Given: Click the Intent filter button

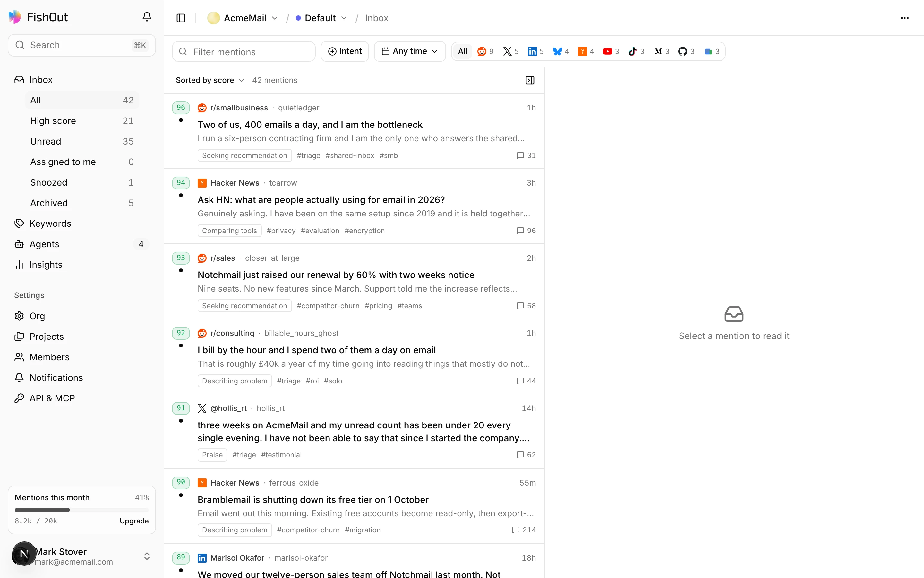Looking at the screenshot, I should click(345, 51).
